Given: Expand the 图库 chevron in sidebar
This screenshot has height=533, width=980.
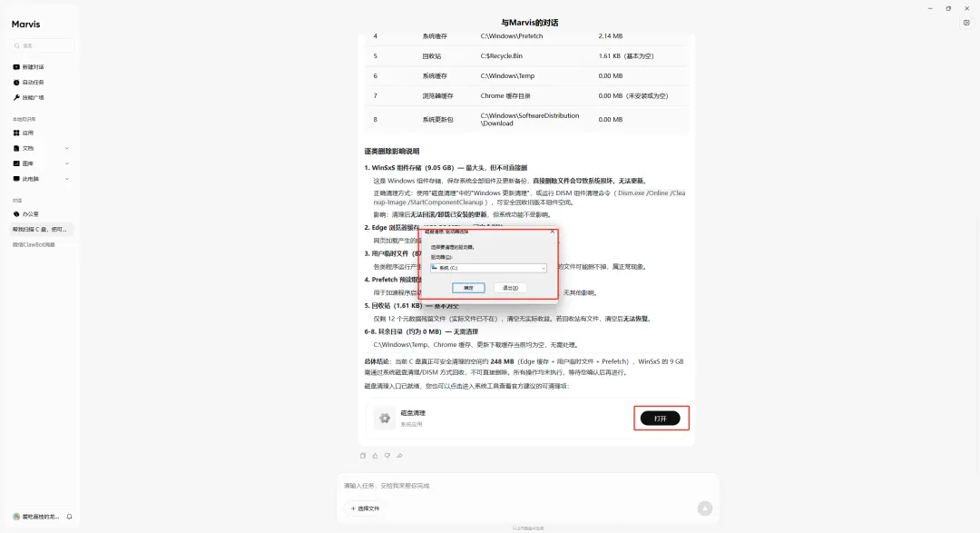Looking at the screenshot, I should point(67,163).
